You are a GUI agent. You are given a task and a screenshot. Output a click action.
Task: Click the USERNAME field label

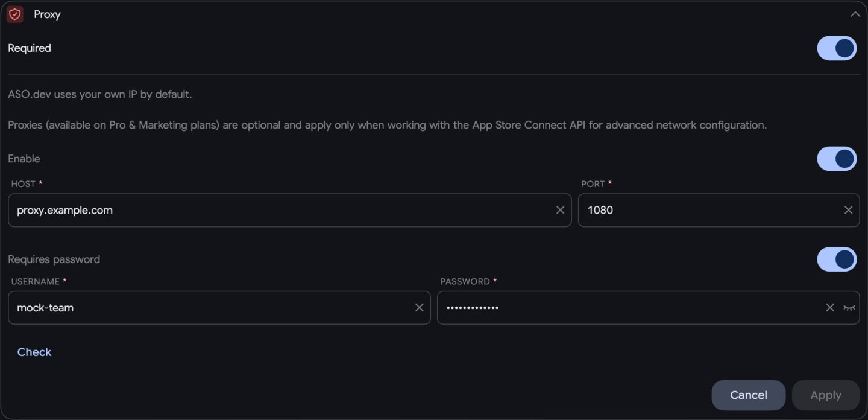pyautogui.click(x=39, y=281)
